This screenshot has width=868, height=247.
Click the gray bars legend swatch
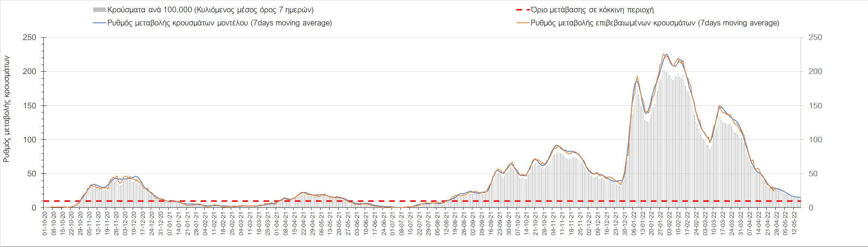[x=99, y=10]
